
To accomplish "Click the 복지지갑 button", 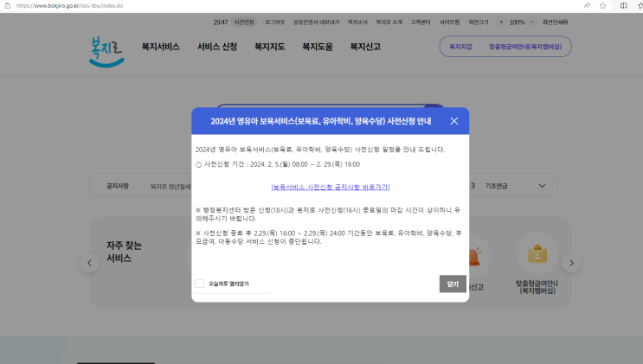I will (x=460, y=47).
